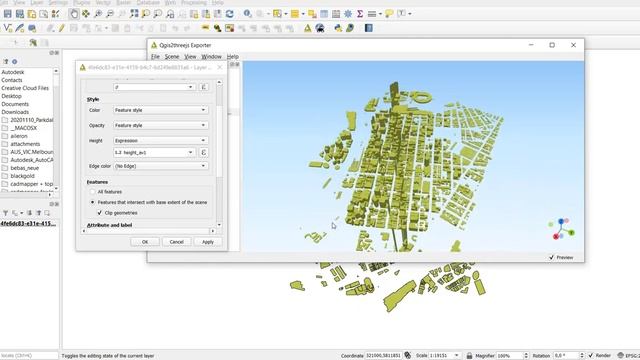Select the All features radio button
Screen dimensions: 640x360
[92, 192]
